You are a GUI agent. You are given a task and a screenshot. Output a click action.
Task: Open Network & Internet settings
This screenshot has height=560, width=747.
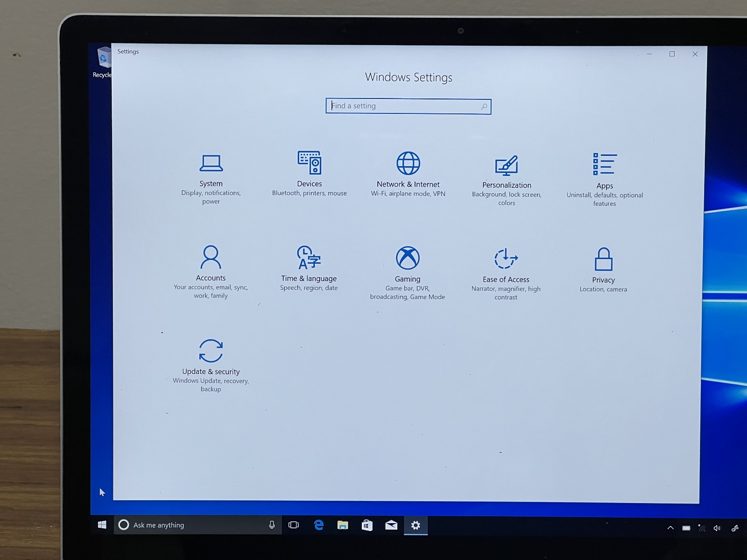coord(408,174)
